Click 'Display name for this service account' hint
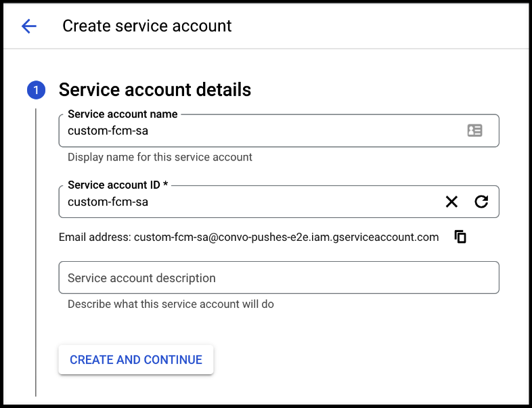The image size is (532, 408). 160,158
